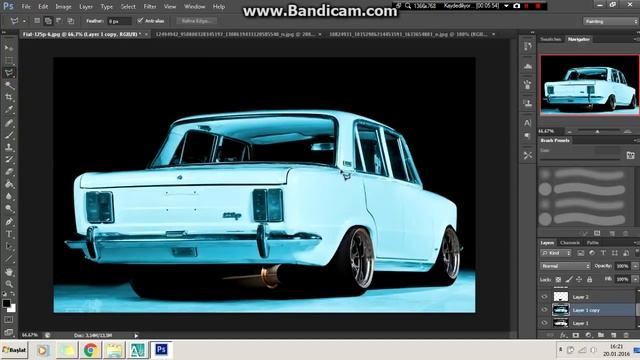
Task: Open the layer filter Kind dropdown
Action: (x=556, y=253)
